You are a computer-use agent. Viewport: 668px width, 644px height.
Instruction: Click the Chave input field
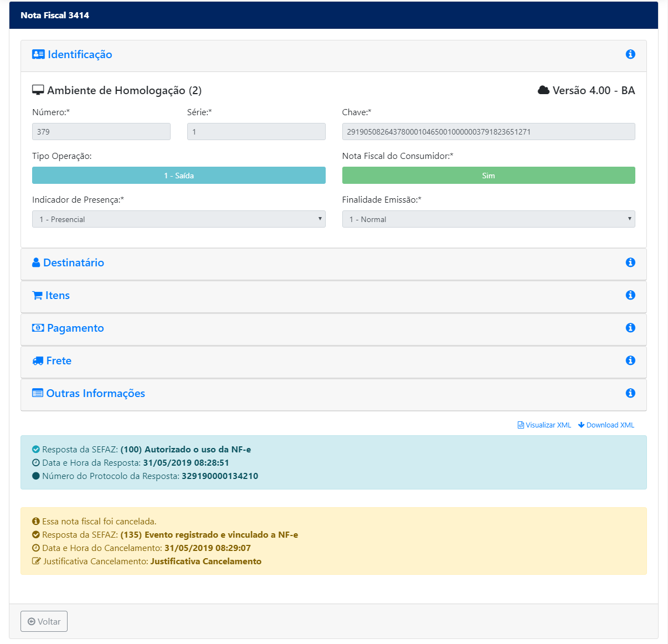(488, 132)
